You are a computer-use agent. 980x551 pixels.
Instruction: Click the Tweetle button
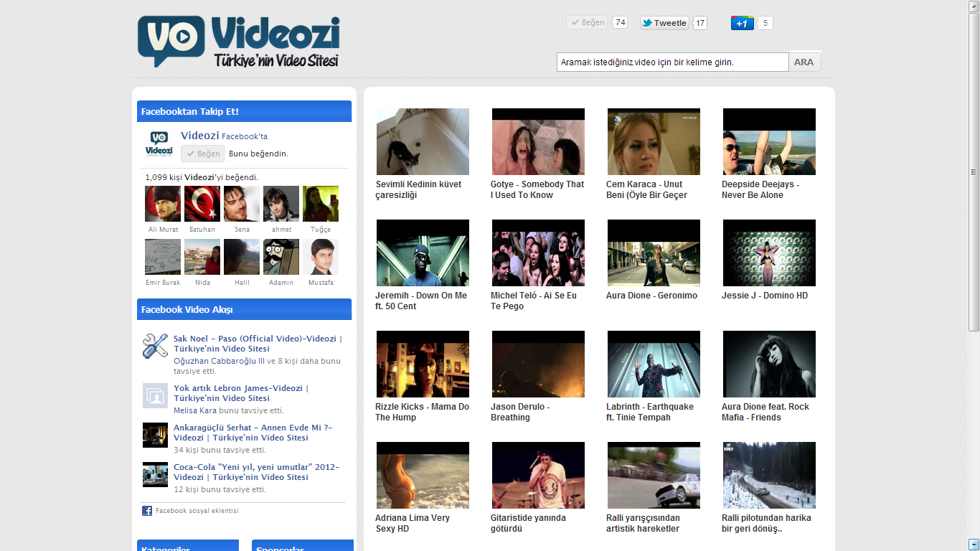coord(664,23)
